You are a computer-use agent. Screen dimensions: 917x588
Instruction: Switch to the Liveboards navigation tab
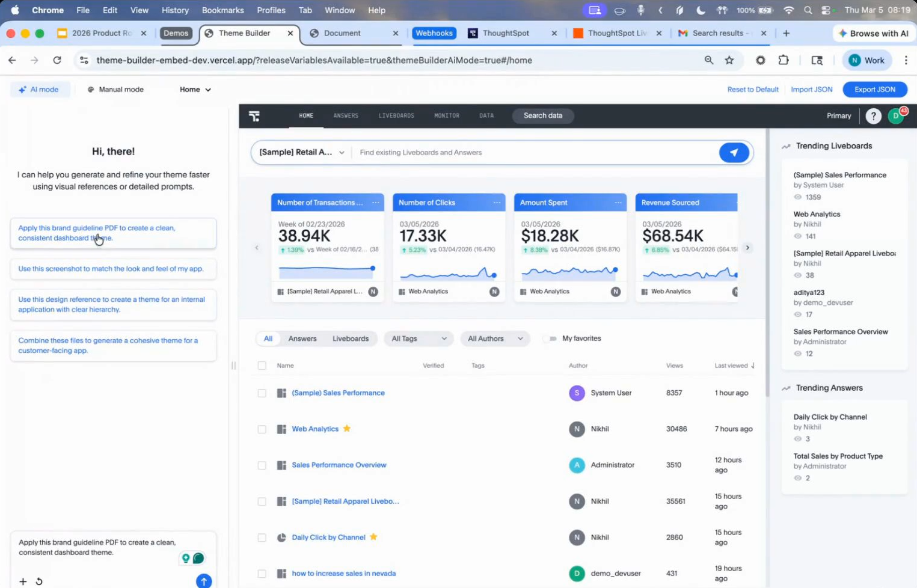pos(396,115)
